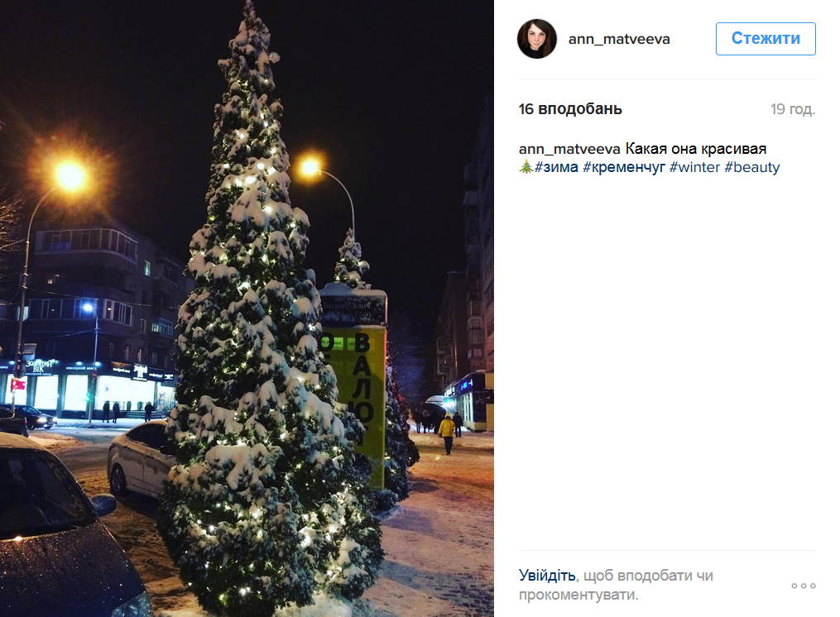
Task: Open the #beauty hashtag
Action: click(x=752, y=167)
